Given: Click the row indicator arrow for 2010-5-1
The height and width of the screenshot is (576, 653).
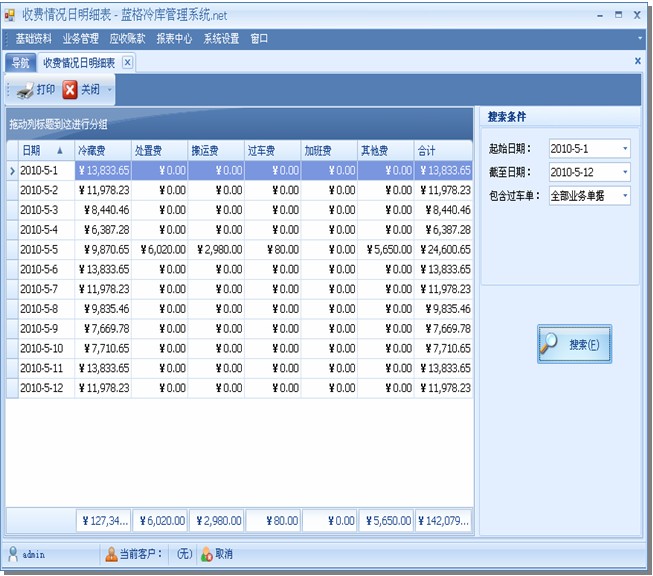Looking at the screenshot, I should click(x=12, y=171).
